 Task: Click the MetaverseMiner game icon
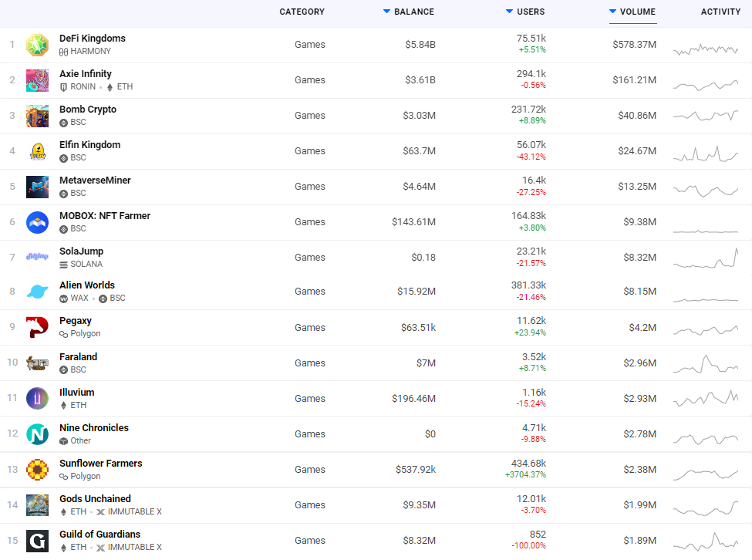[x=38, y=187]
